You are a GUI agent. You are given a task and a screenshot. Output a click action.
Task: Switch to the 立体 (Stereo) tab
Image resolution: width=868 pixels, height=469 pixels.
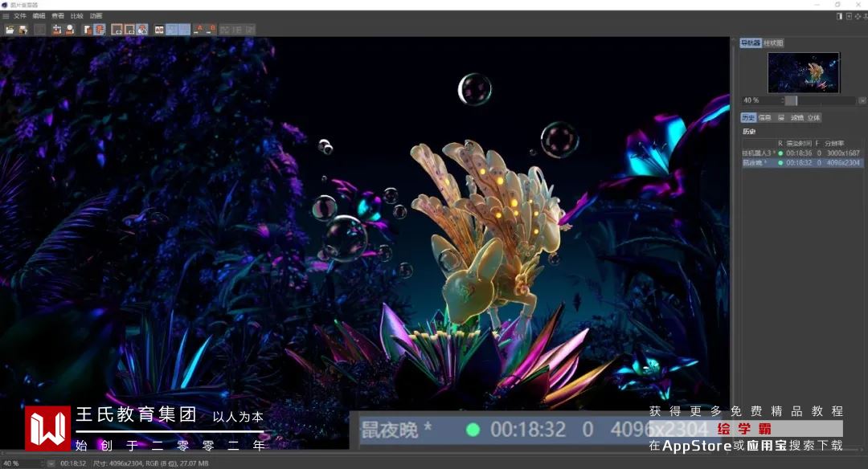[813, 117]
